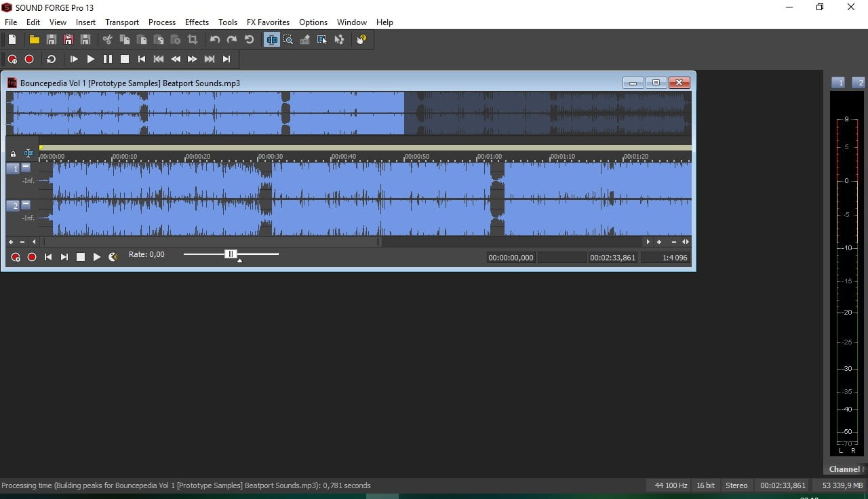
Task: Click Play in data window transport
Action: pos(96,257)
